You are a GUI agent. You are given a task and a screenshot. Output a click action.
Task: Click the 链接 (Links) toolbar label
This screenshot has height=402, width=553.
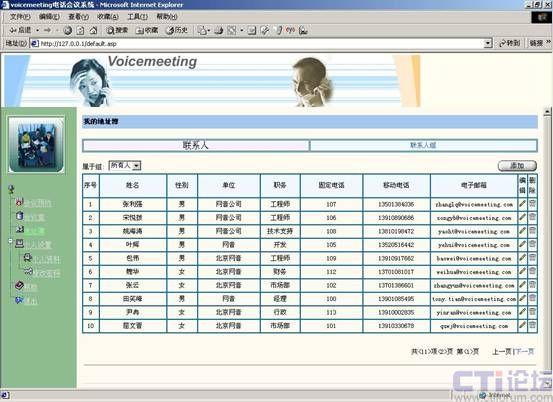tap(536, 43)
